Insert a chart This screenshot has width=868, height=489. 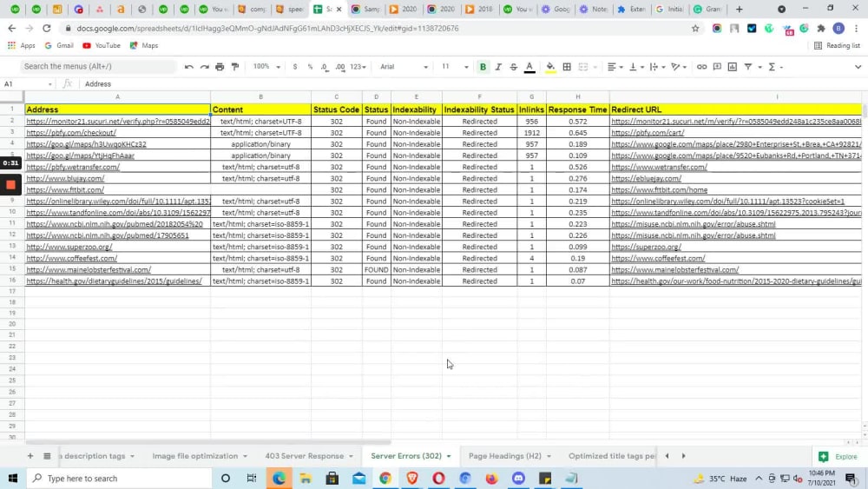click(733, 67)
